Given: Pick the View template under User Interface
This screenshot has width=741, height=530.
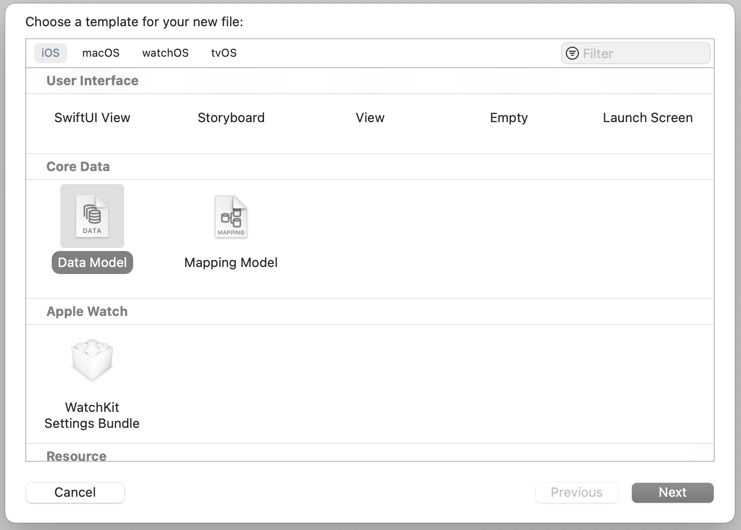Looking at the screenshot, I should pos(370,117).
